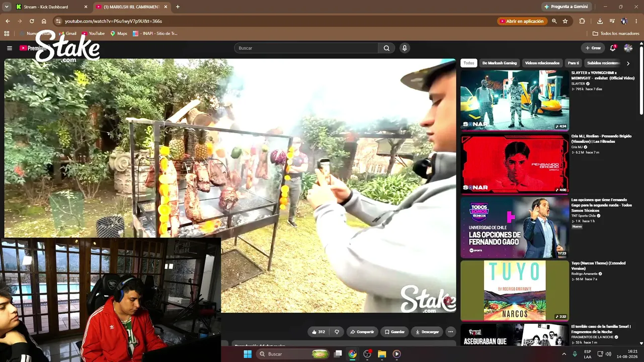Click the YouTube search magnifier button
Viewport: 644px width, 362px height.
[386, 48]
